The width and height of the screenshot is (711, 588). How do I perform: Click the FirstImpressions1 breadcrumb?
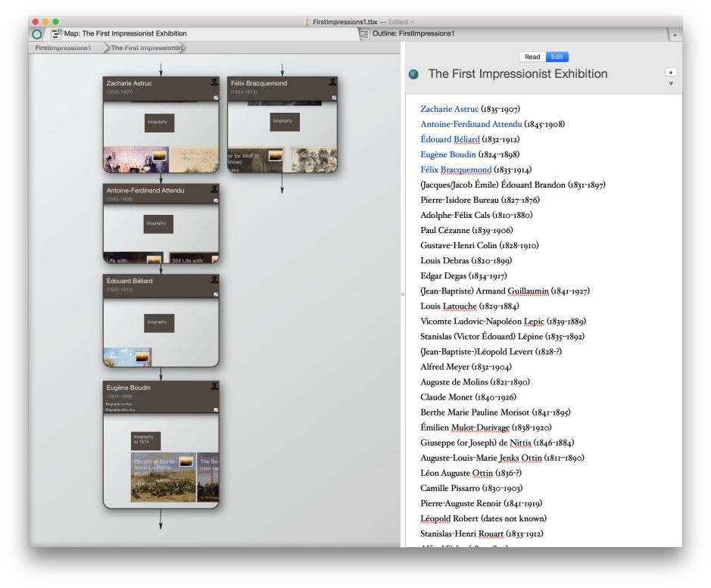(63, 48)
